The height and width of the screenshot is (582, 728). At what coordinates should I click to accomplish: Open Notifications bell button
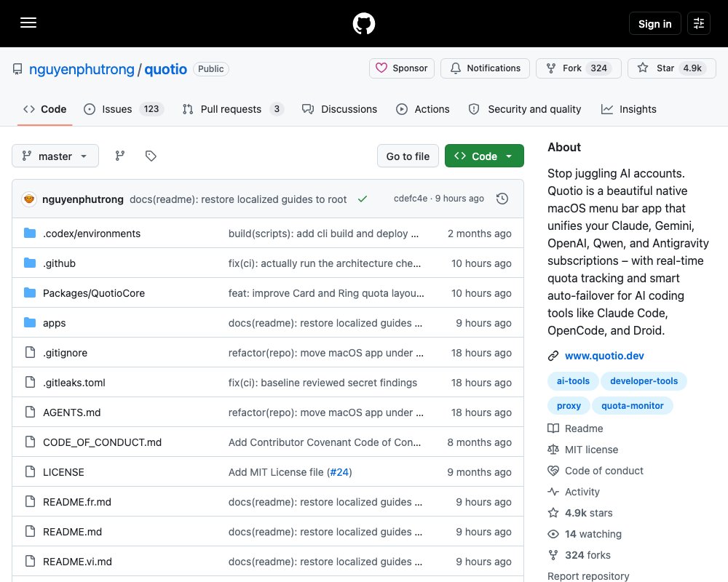pyautogui.click(x=485, y=68)
